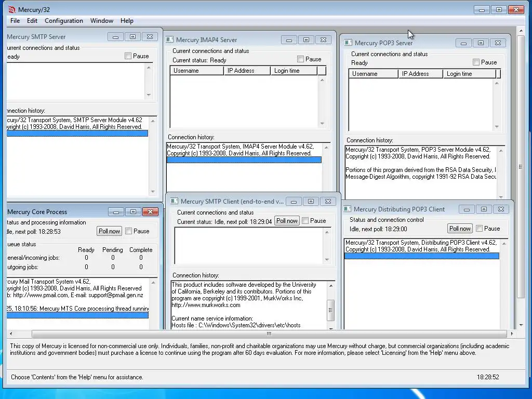532x399 pixels.
Task: Click 'Portions of this program derived' line in POP3 Server
Action: click(x=421, y=170)
